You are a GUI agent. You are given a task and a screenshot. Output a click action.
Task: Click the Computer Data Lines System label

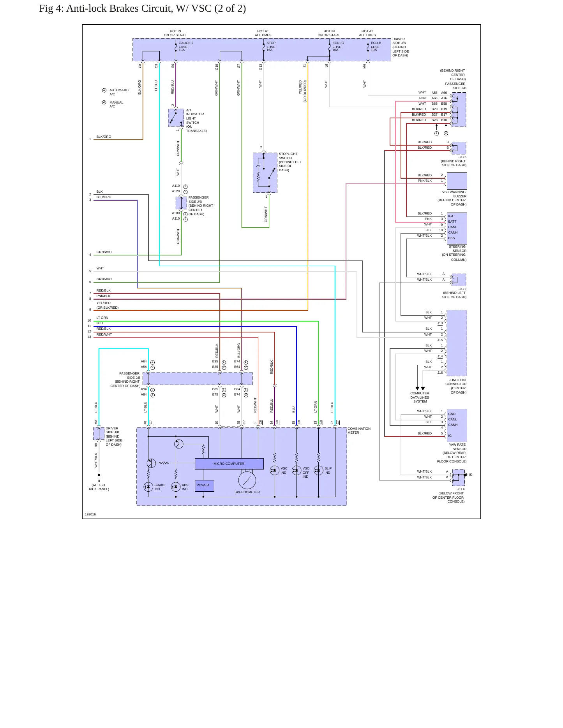(420, 397)
